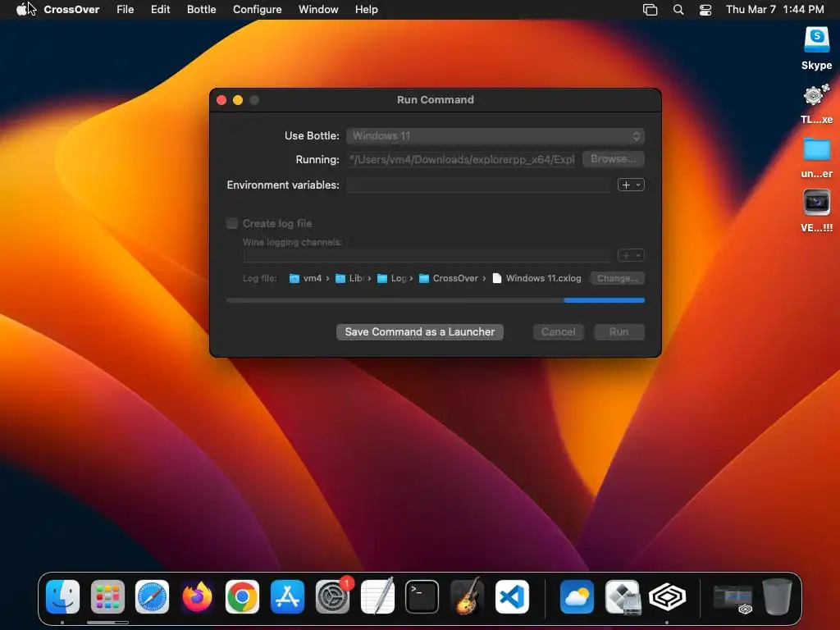Viewport: 840px width, 630px height.
Task: Click Log folder in log file path
Action: pyautogui.click(x=391, y=278)
